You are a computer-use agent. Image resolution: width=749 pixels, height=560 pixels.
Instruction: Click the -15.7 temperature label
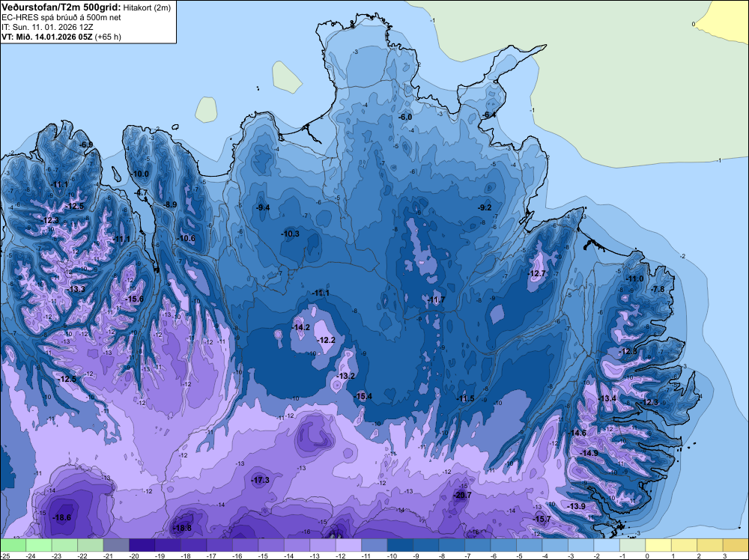tap(542, 519)
